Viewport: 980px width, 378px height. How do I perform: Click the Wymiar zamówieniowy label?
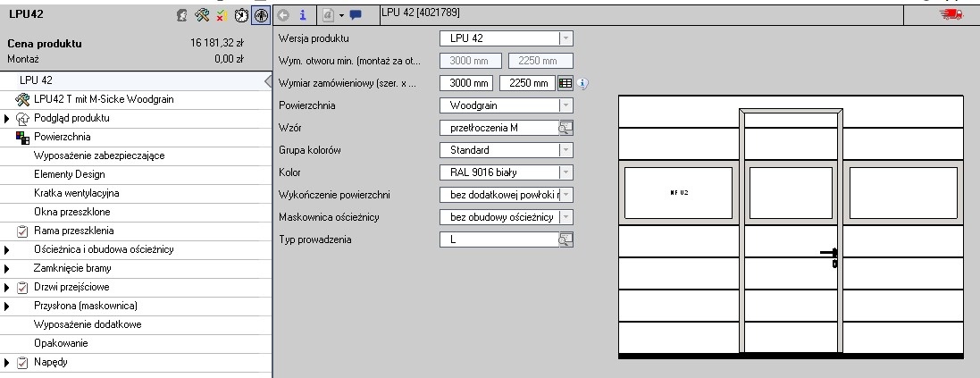[348, 83]
